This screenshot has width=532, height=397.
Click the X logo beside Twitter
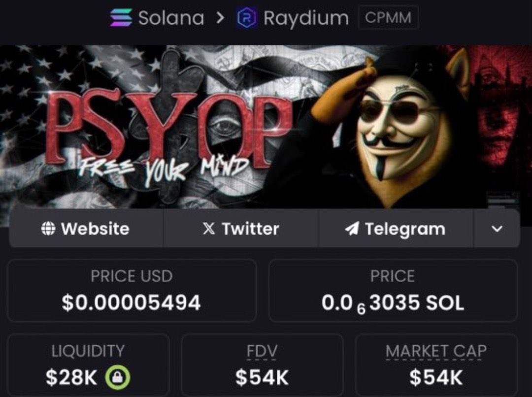point(209,229)
